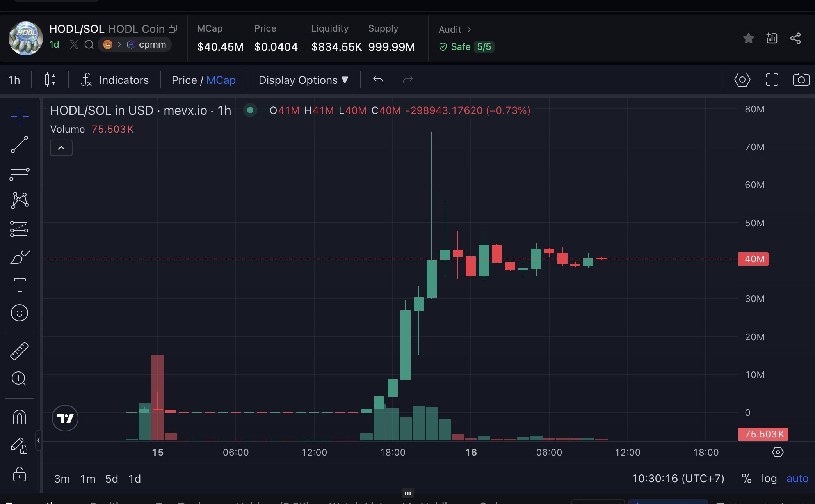The image size is (815, 504).
Task: Copy the HODL Coin contract address
Action: (173, 29)
